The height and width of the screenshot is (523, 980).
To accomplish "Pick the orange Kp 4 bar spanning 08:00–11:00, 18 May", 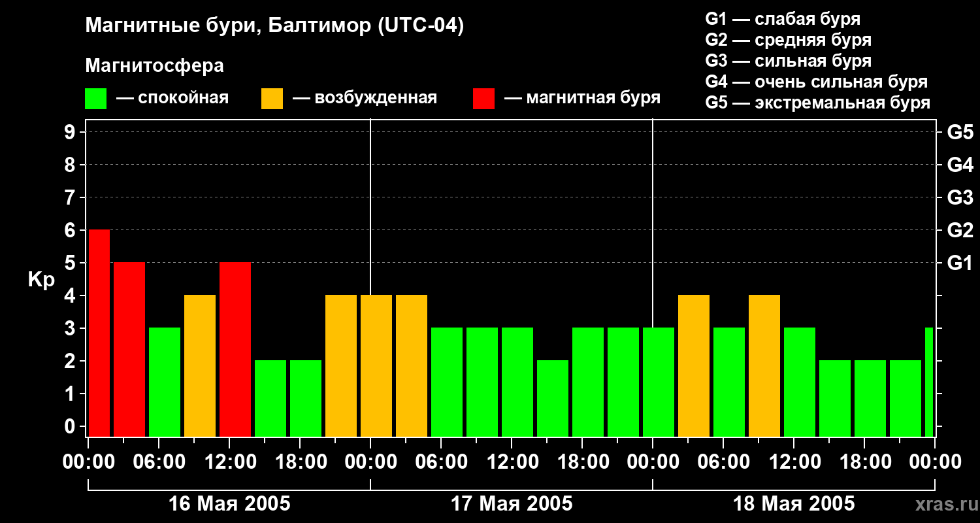I will (764, 365).
